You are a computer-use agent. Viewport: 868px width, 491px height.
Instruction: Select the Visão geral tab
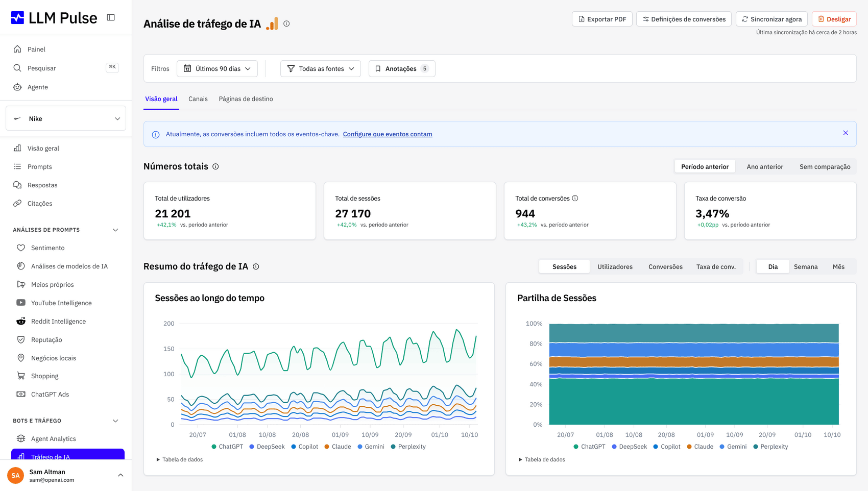click(161, 99)
